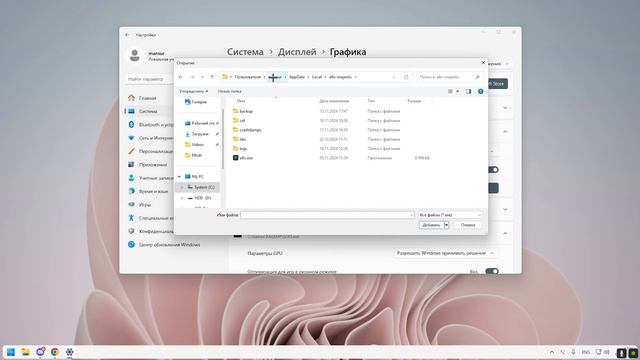640x360 pixels.
Task: Click Local in the address breadcrumb
Action: pyautogui.click(x=317, y=77)
